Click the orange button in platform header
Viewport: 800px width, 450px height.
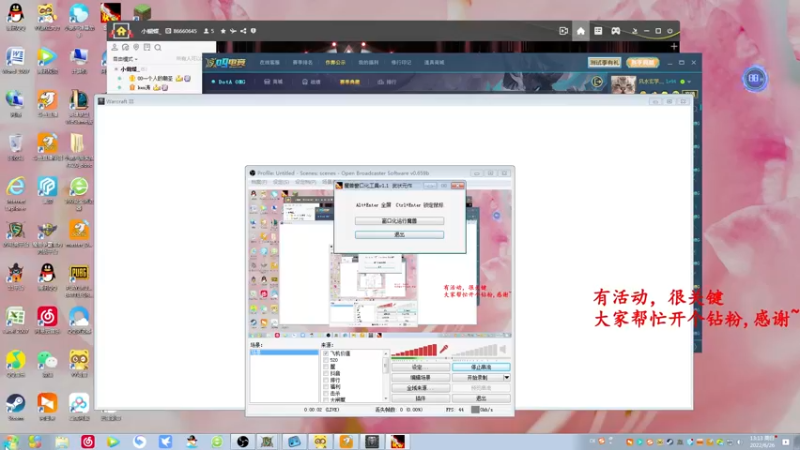pyautogui.click(x=642, y=62)
